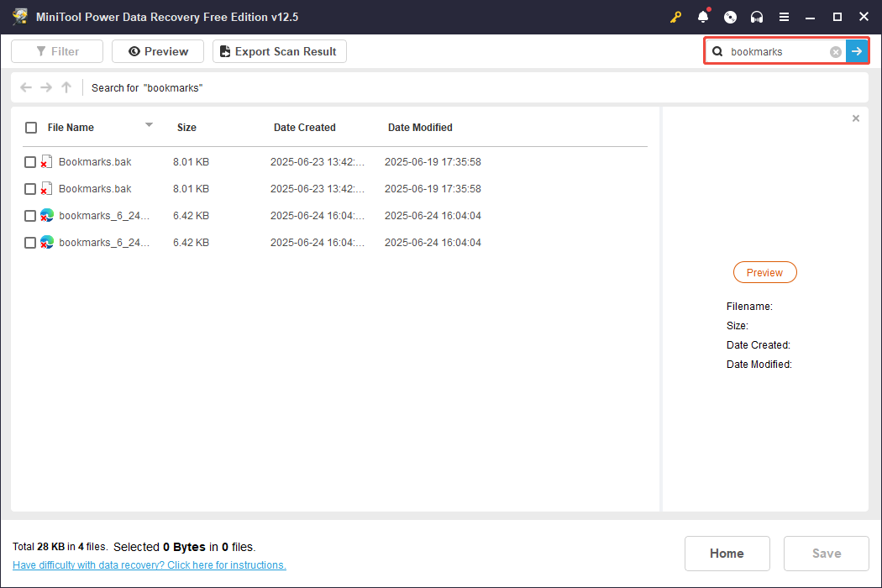Open data recovery instructions link
Screen dimensions: 882x588
coord(150,565)
